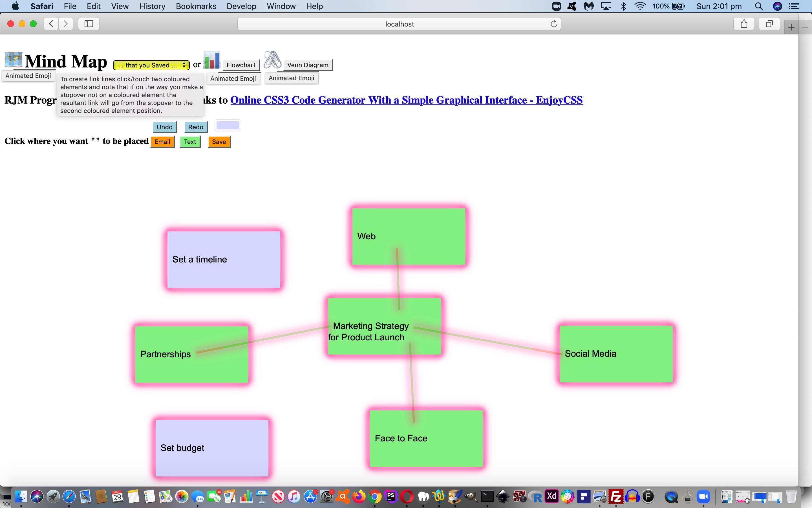The image size is (812, 508).
Task: Open Spotlight search in the menu bar
Action: (759, 6)
